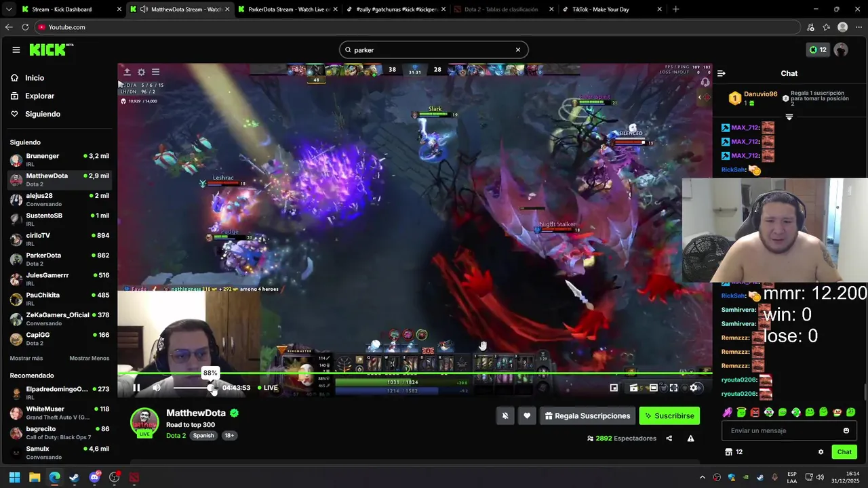The height and width of the screenshot is (488, 868).
Task: Click the 18+ tag
Action: 229,435
